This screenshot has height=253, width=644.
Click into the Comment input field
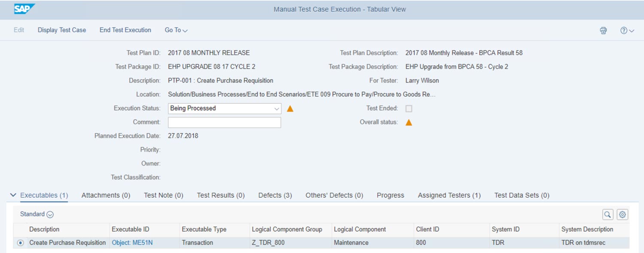(224, 122)
